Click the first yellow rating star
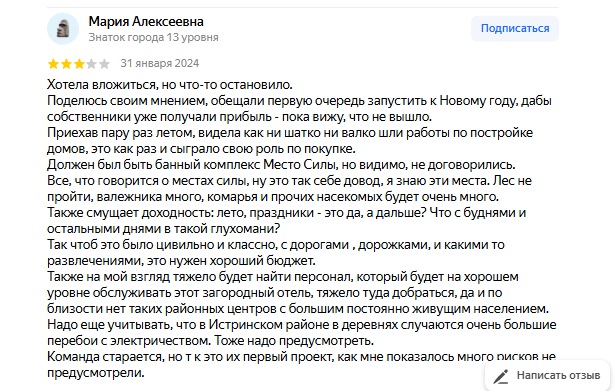The image size is (615, 391). click(53, 64)
